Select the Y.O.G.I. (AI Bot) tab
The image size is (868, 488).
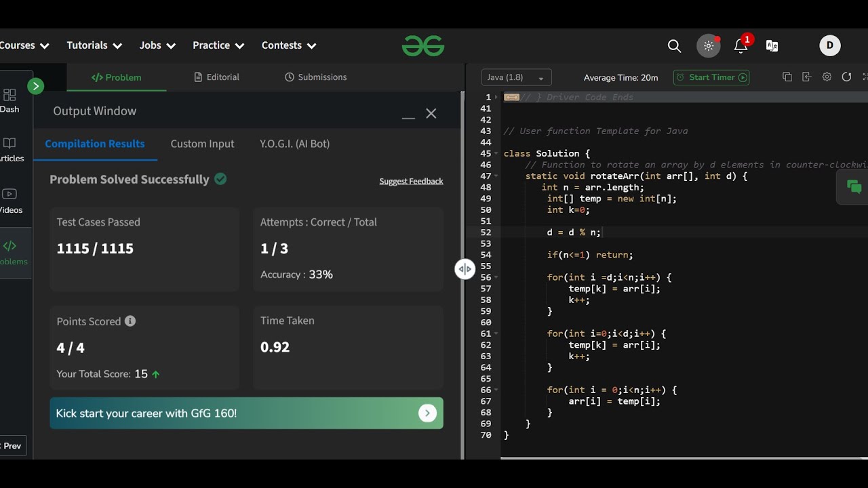point(295,144)
